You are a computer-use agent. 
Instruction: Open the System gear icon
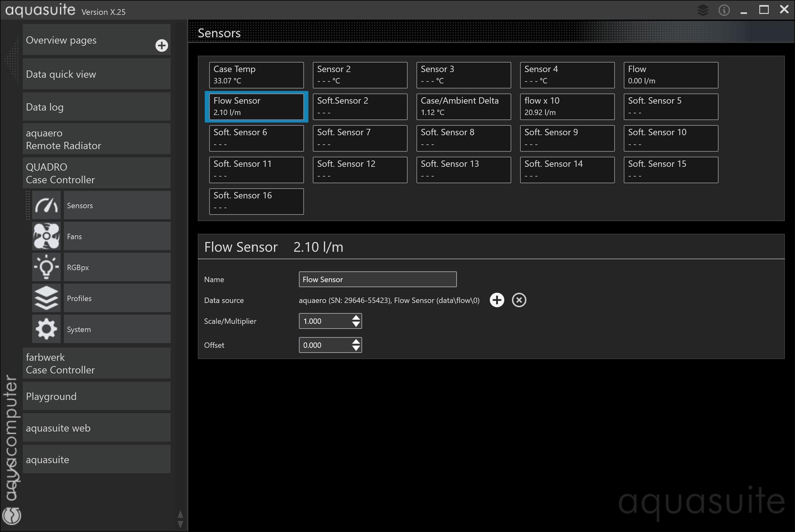pos(46,329)
